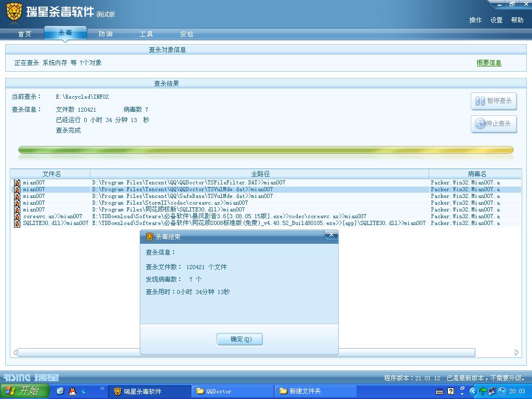532x399 pixels.
Task: Click help question icon in language bar
Action: (450, 392)
